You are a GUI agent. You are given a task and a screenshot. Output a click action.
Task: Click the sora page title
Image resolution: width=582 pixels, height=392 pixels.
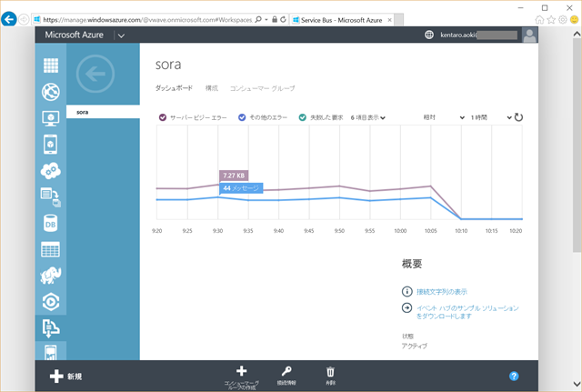168,65
